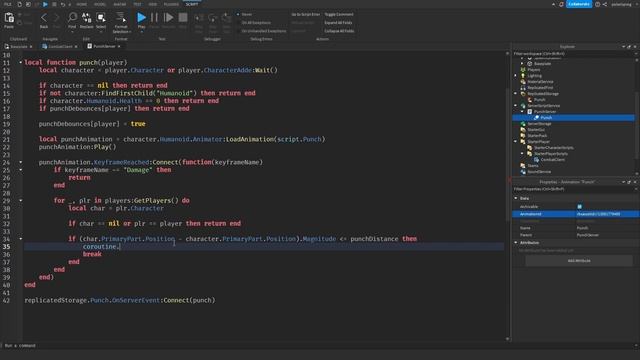Screen dimensions: 640x360
Task: Click the help icon beside Collaborate
Action: [x=598, y=4]
